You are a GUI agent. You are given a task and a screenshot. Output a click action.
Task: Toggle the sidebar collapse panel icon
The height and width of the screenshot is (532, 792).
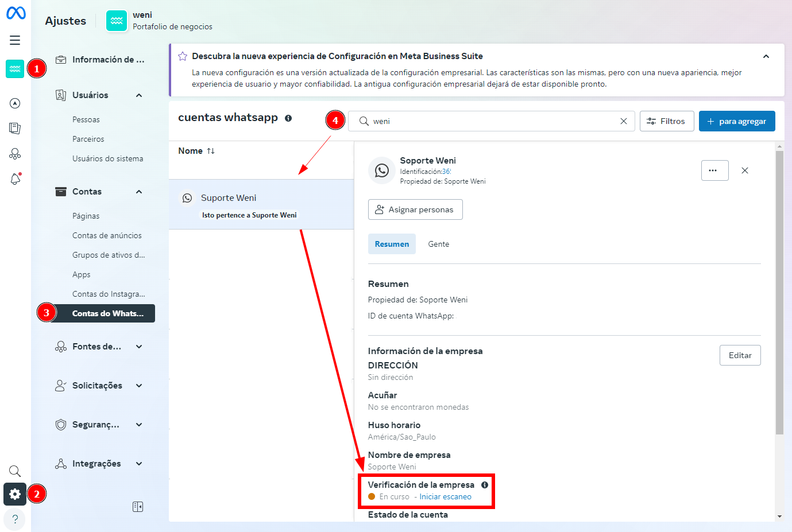click(138, 507)
